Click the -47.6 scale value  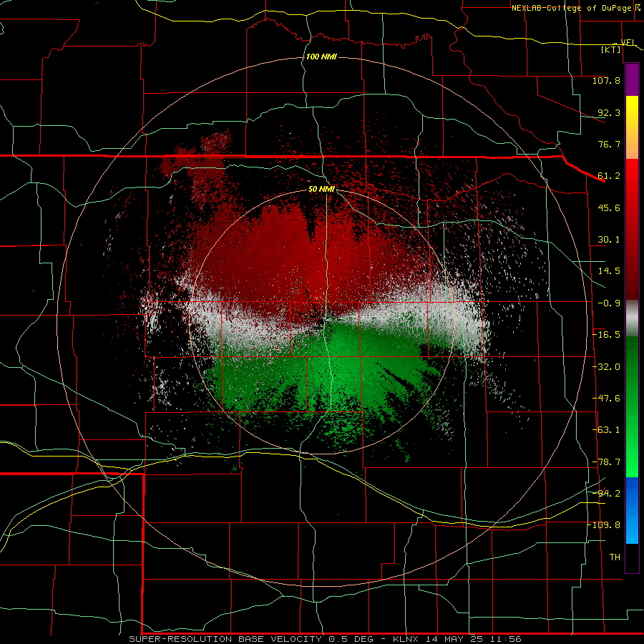coord(606,399)
